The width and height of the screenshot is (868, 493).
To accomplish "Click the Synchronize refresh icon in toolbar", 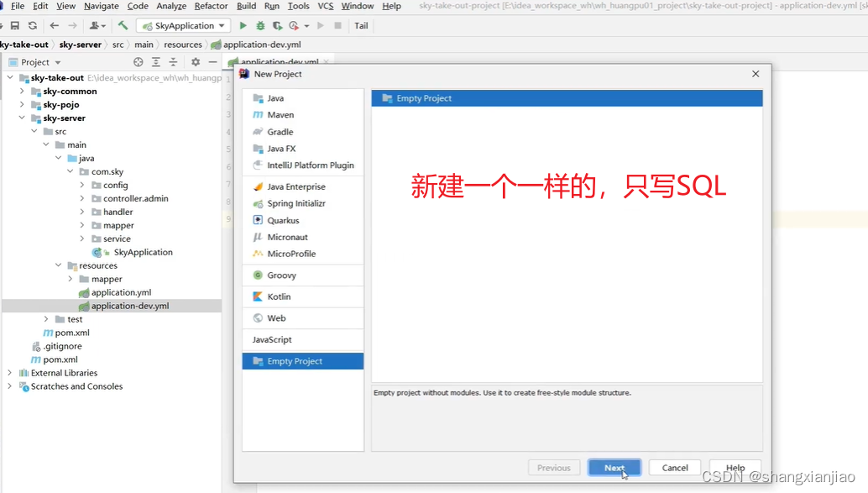I will (x=33, y=25).
